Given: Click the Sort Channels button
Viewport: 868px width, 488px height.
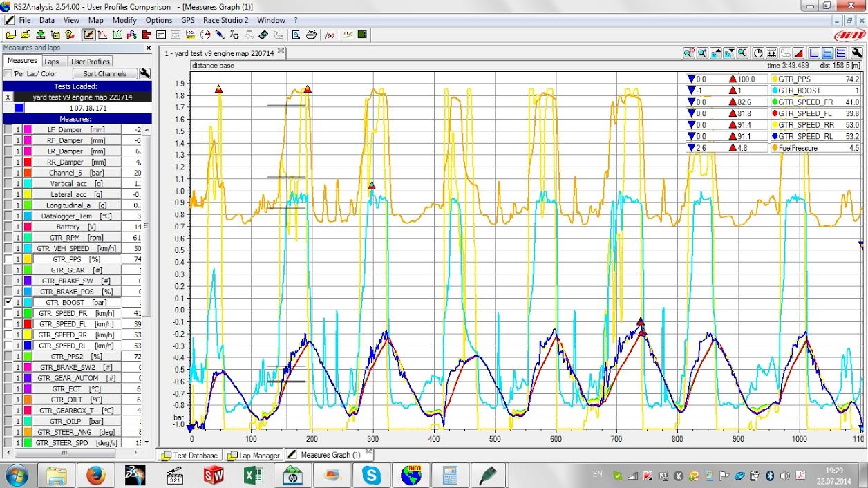Looking at the screenshot, I should 104,73.
